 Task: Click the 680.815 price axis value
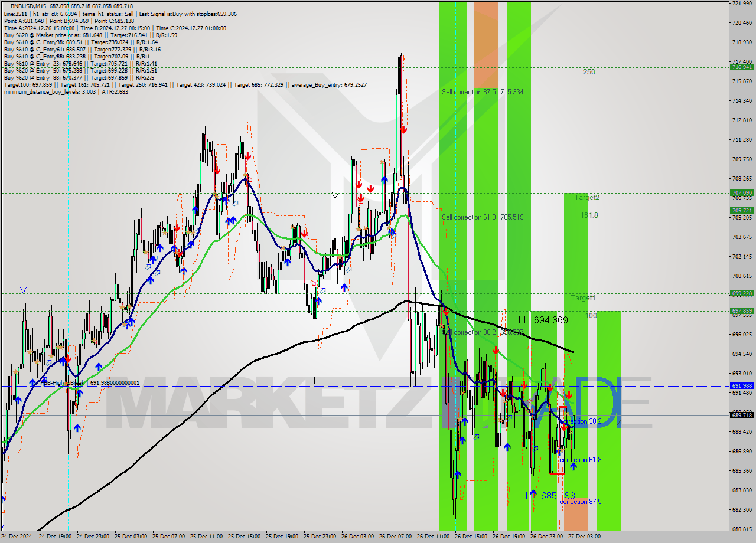(742, 529)
